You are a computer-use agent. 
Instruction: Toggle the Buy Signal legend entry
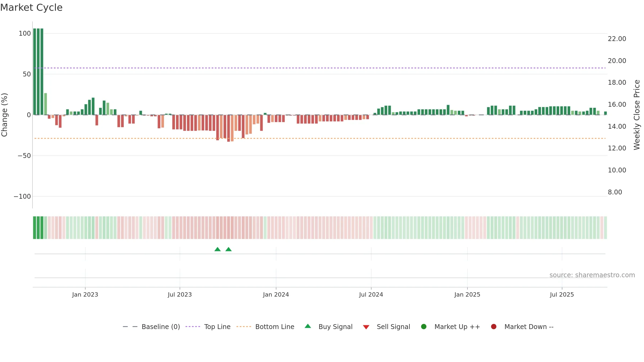point(329,327)
